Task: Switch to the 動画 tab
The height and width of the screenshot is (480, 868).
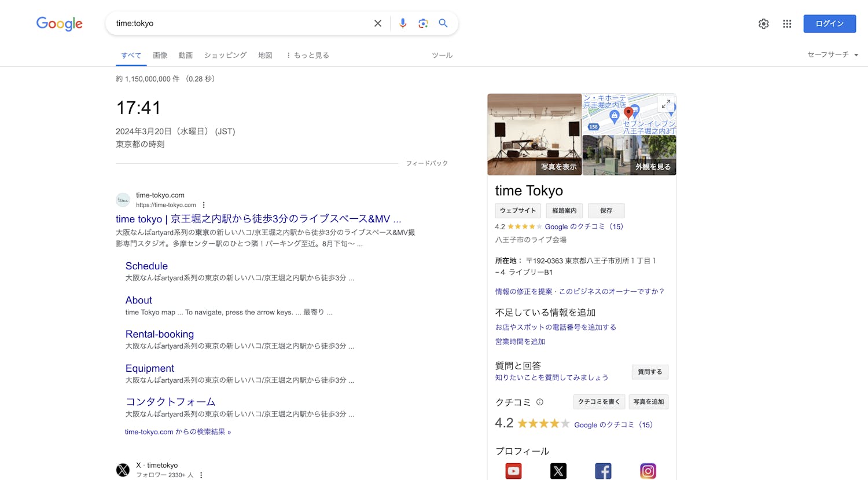Action: point(186,55)
